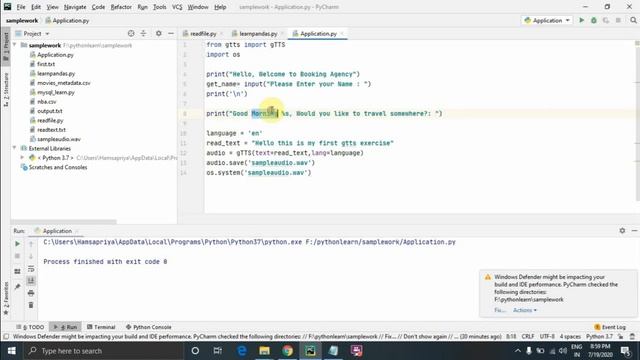
Task: Pin the Run tab
Action: coord(17,287)
